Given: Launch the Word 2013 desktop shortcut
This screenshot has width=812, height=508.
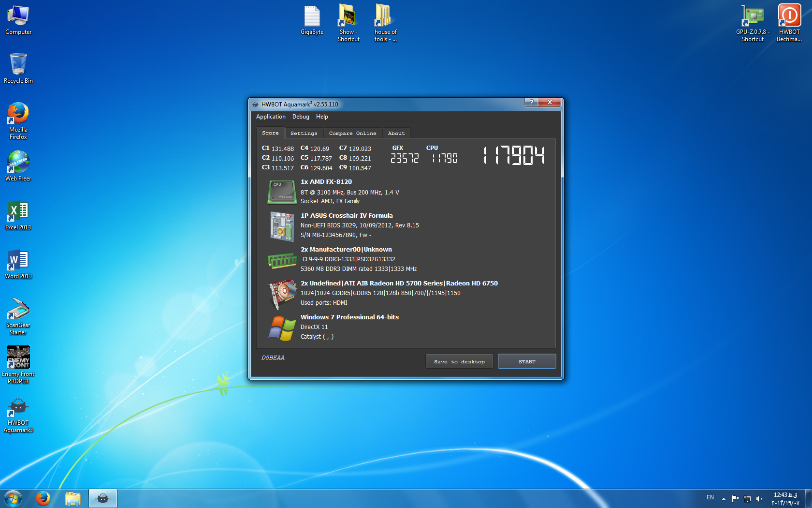Looking at the screenshot, I should (x=18, y=264).
